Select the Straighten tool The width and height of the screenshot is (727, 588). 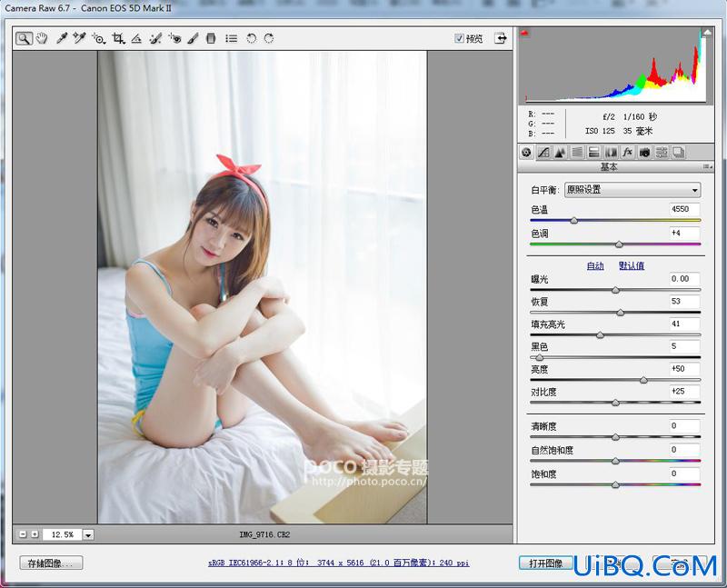pos(136,38)
